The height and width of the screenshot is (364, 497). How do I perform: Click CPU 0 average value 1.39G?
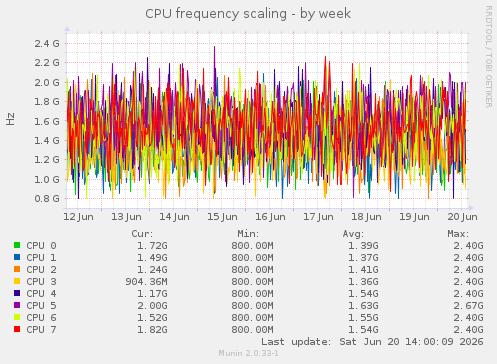pyautogui.click(x=363, y=246)
